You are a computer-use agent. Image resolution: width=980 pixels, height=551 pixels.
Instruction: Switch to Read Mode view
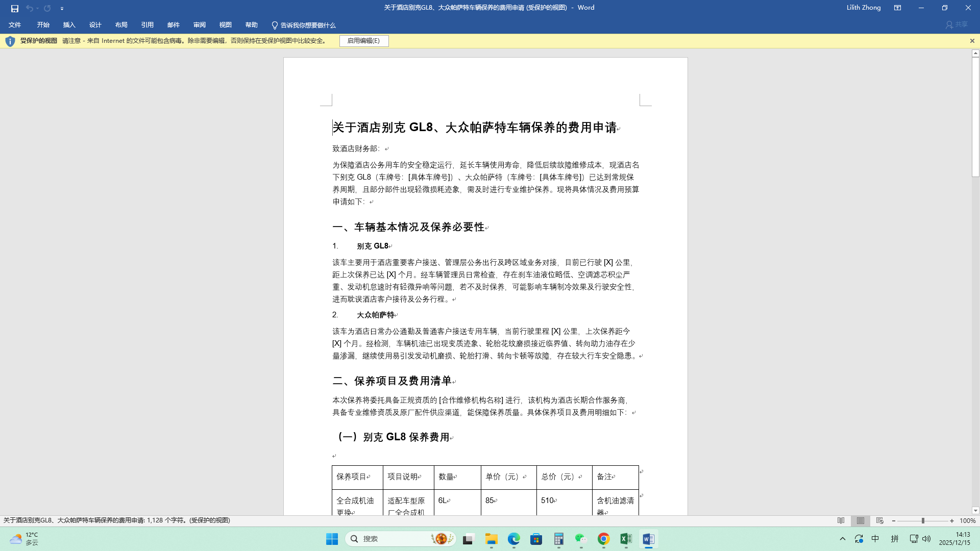[841, 521]
